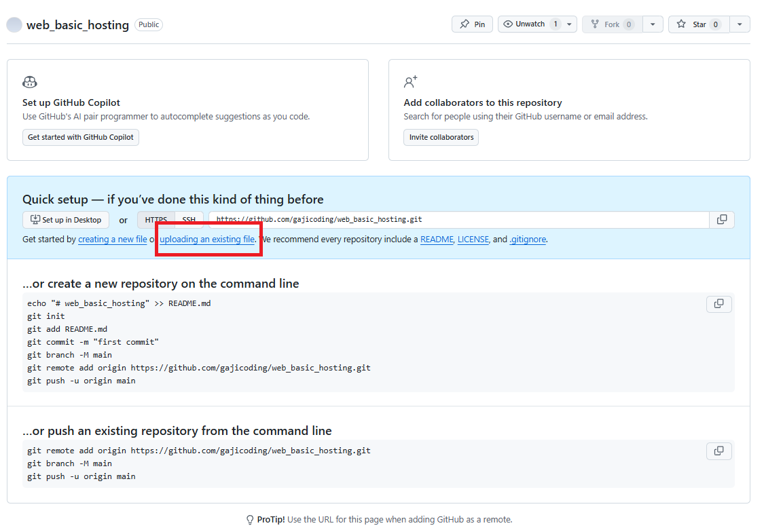Click the Pin repository button

(x=472, y=24)
